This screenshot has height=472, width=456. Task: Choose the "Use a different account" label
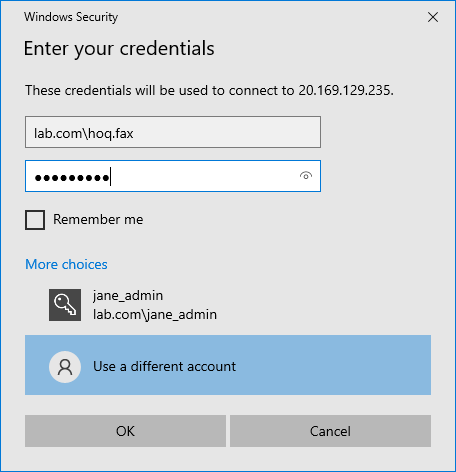point(164,367)
